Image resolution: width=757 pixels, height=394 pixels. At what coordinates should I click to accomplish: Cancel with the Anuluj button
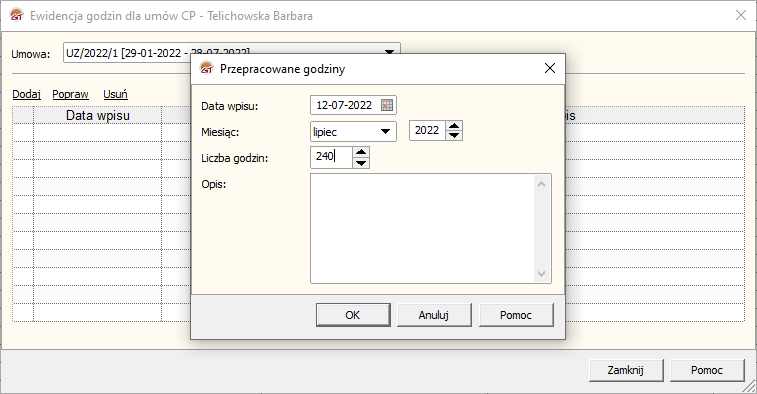[x=434, y=315]
